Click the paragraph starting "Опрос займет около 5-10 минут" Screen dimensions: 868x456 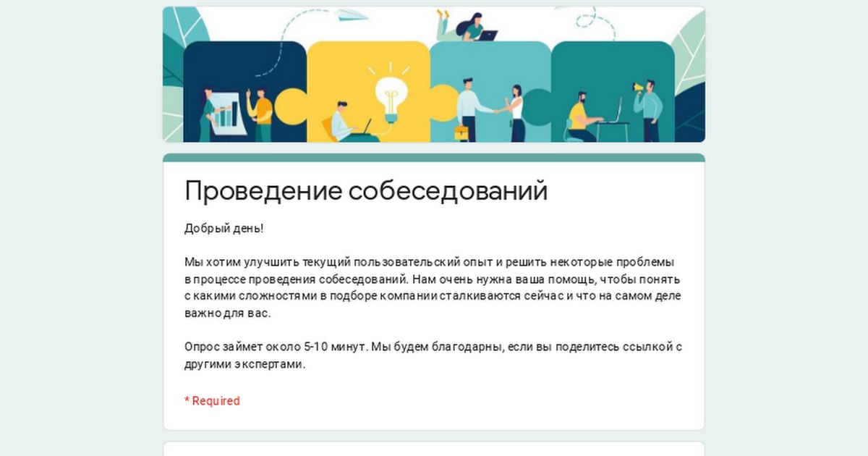[x=433, y=355]
